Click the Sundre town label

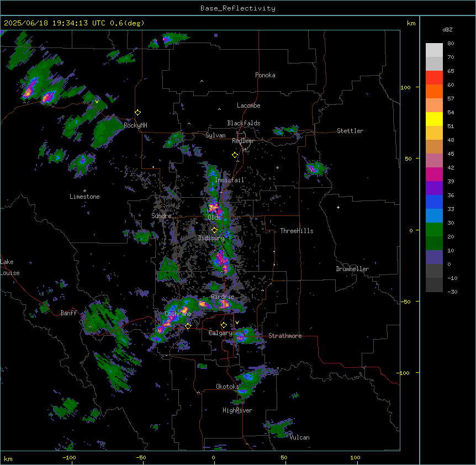pyautogui.click(x=161, y=216)
